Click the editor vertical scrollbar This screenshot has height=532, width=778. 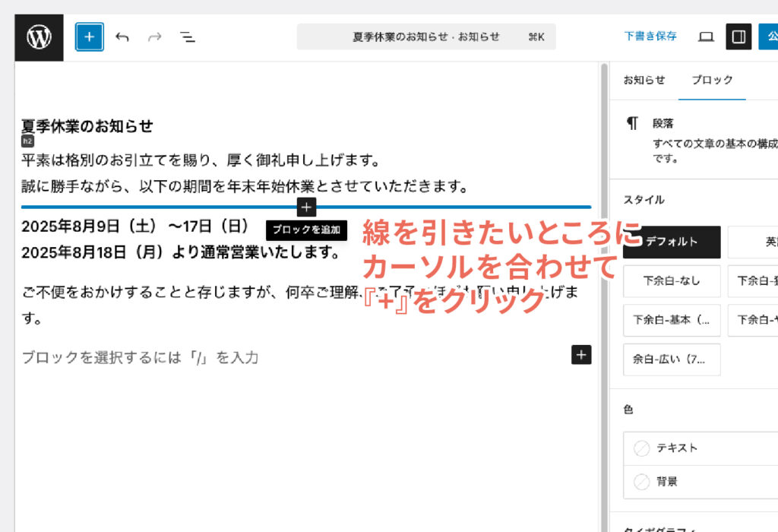click(x=604, y=296)
